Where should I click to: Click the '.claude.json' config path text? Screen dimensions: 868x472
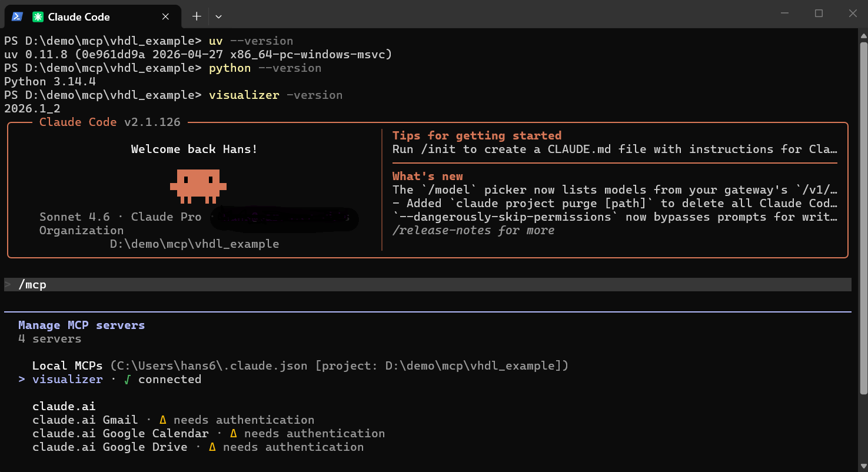[208, 365]
